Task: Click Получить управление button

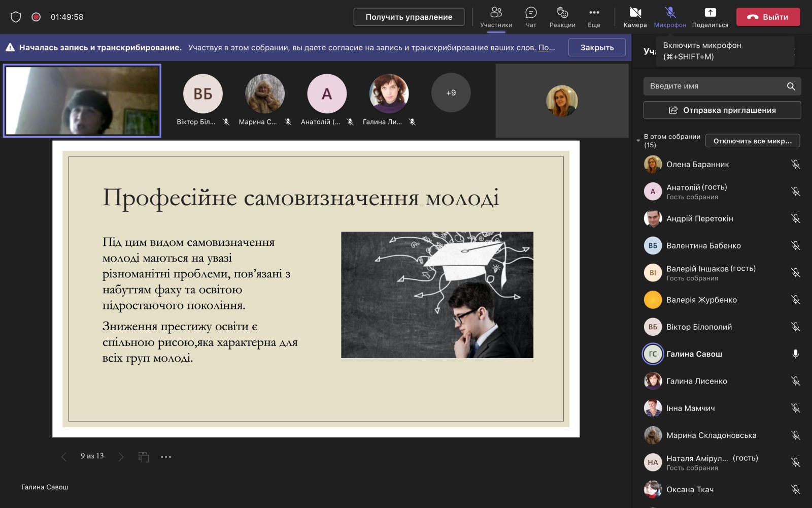Action: [409, 17]
